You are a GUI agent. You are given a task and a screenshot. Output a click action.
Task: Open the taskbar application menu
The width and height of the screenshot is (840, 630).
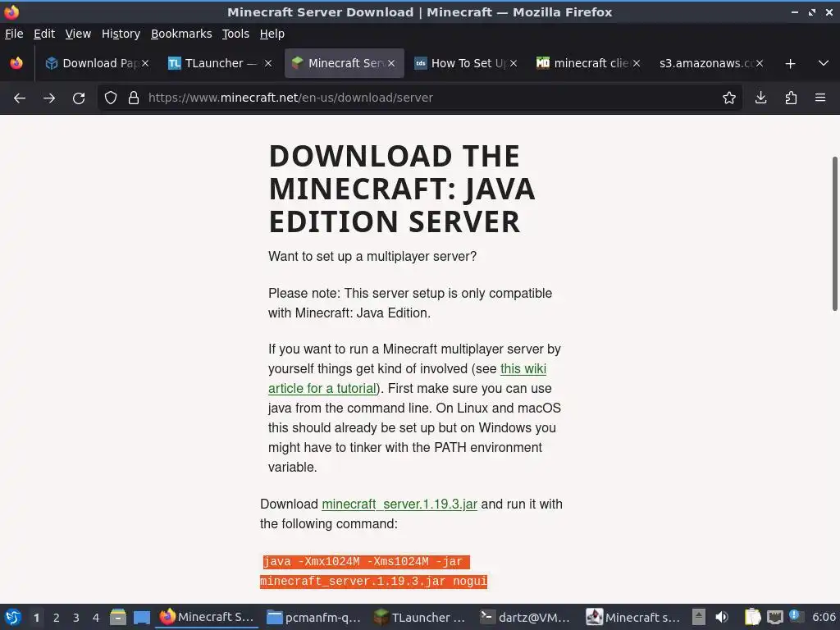coord(13,617)
